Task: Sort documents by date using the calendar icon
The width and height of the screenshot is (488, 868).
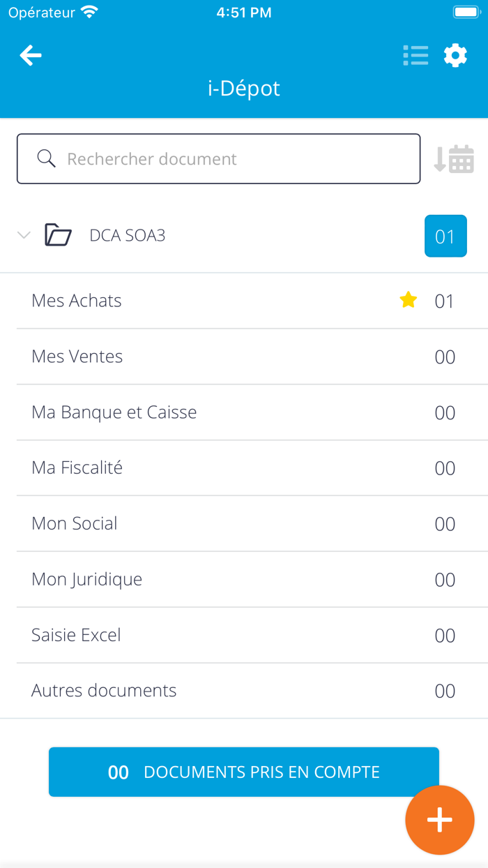Action: tap(455, 158)
